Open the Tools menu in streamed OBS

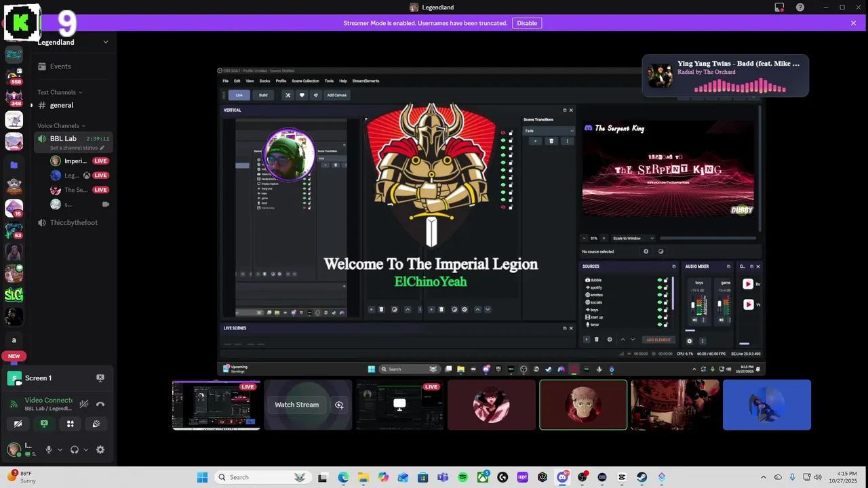click(x=329, y=81)
